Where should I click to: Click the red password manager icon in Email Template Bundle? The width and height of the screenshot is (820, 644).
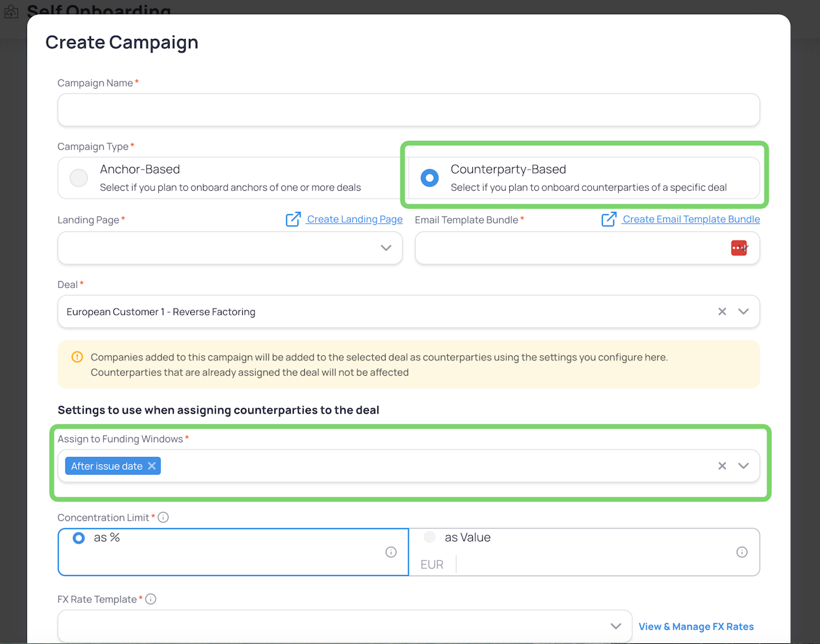pyautogui.click(x=739, y=248)
